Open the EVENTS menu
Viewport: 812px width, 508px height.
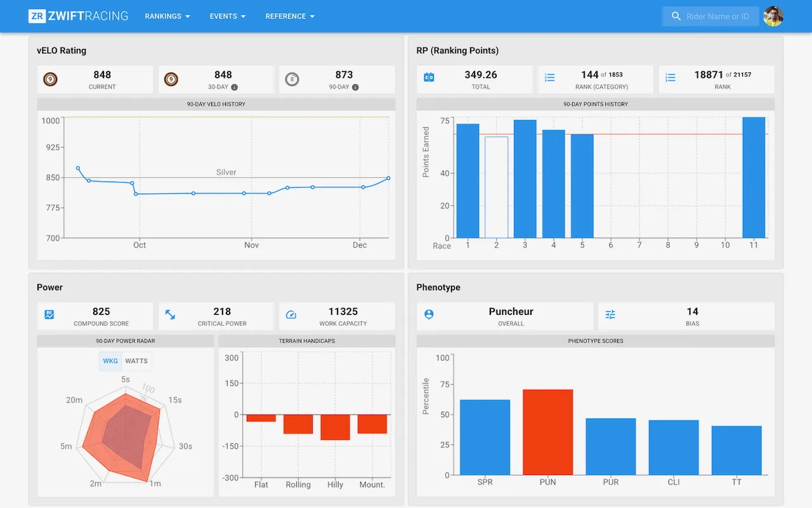(227, 17)
